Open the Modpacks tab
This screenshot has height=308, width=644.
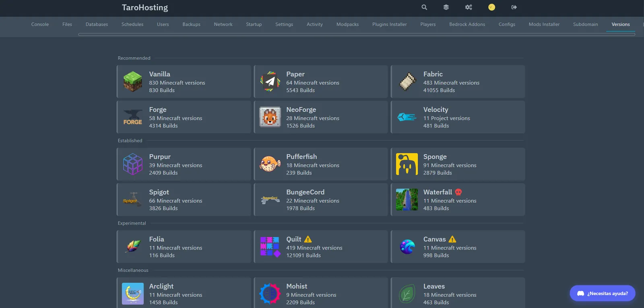[x=347, y=24]
